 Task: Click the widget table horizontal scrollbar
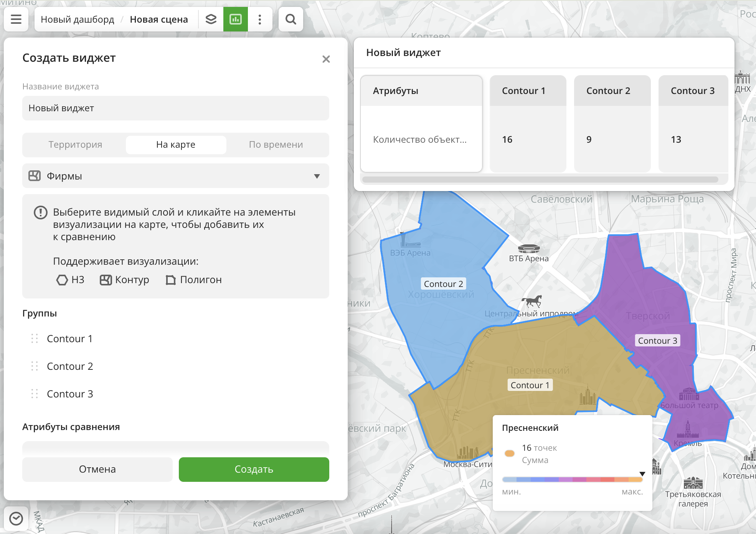click(540, 180)
